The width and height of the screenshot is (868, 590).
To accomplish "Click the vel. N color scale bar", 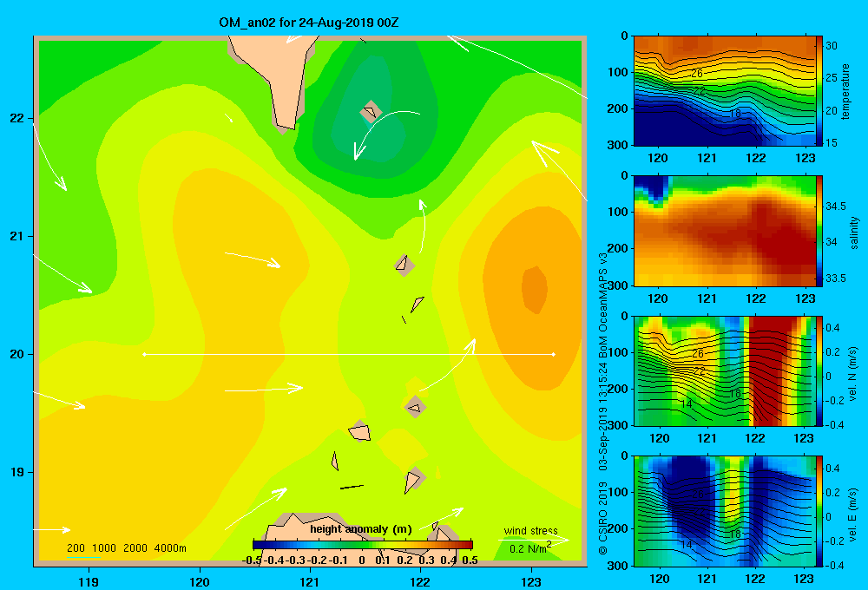I will pos(819,370).
